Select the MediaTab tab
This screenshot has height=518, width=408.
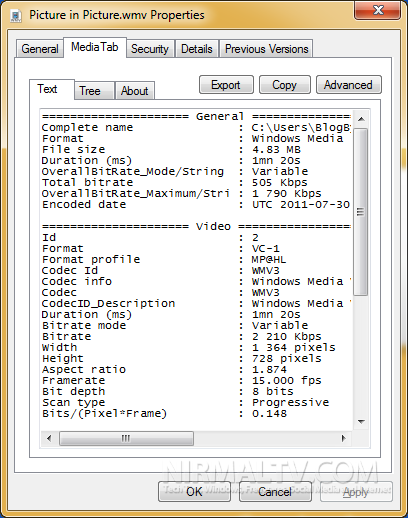click(95, 47)
